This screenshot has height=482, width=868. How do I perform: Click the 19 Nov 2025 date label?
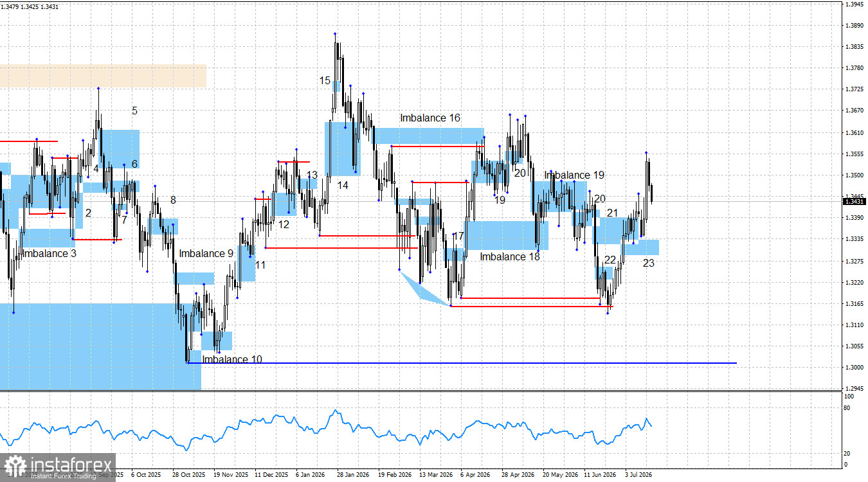pyautogui.click(x=230, y=475)
